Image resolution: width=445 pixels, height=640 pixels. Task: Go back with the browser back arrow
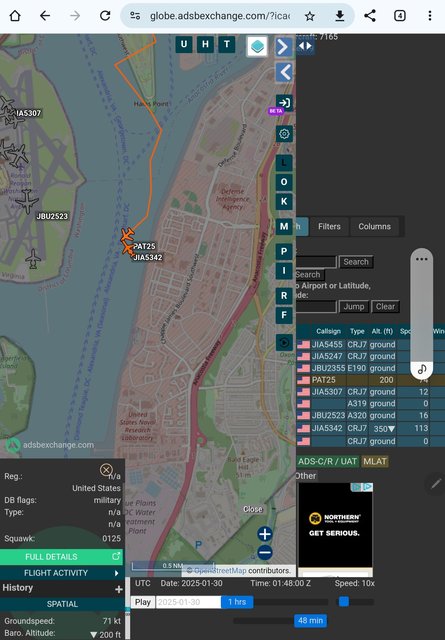click(x=45, y=16)
